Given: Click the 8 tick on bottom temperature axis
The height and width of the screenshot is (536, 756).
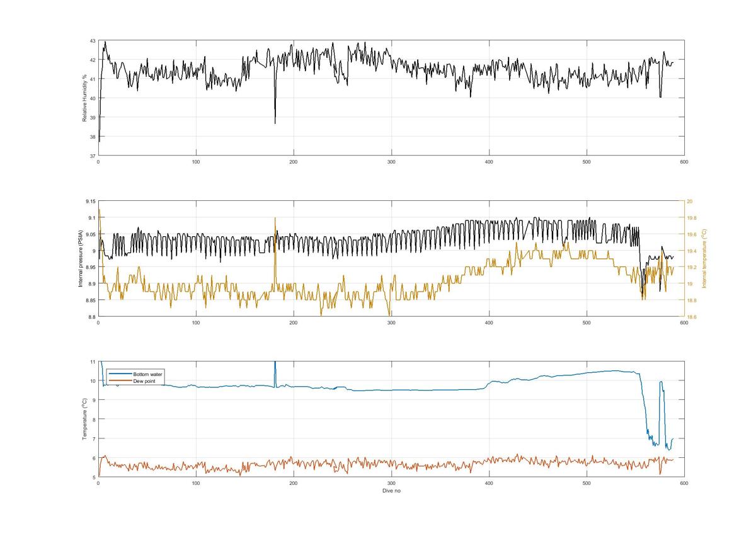Looking at the screenshot, I should click(x=94, y=419).
